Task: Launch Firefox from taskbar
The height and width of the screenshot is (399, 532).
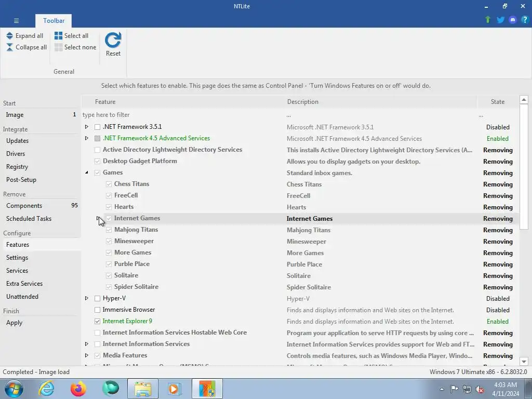Action: coord(78,389)
